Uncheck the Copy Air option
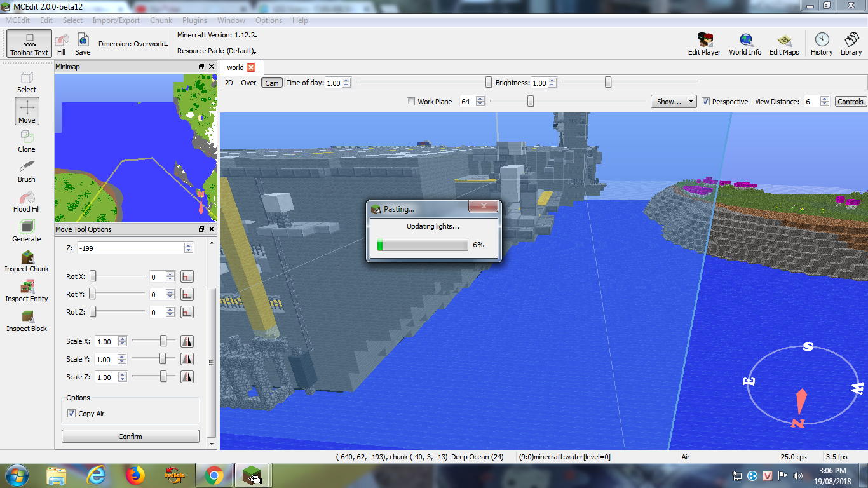Viewport: 868px width, 488px height. [x=72, y=414]
